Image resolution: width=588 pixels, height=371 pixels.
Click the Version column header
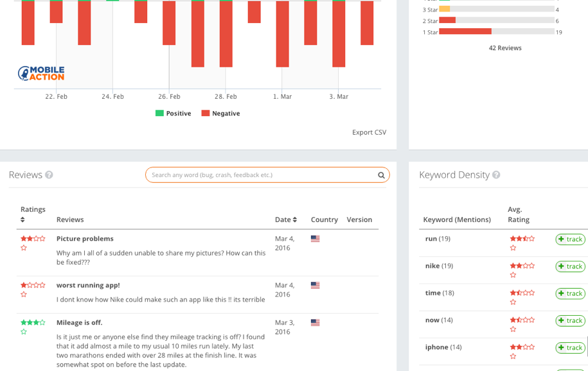(359, 220)
